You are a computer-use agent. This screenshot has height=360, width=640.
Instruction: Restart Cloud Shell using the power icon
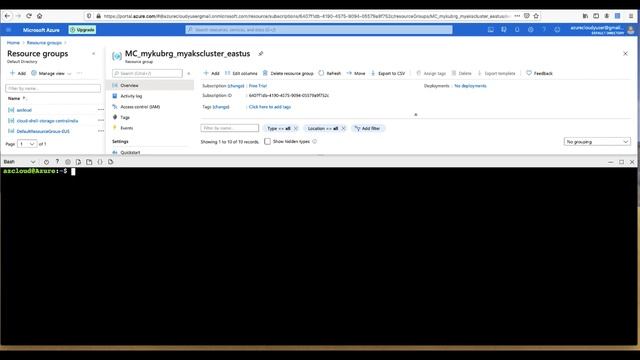(46, 162)
